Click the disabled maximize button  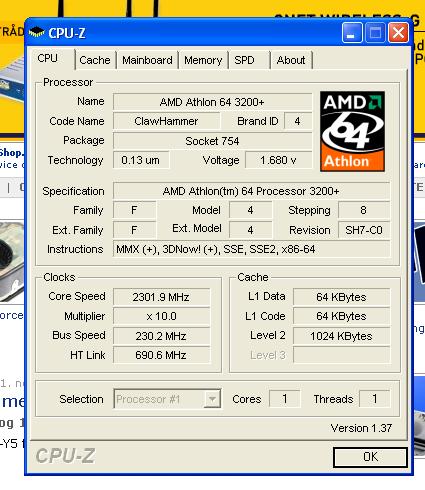click(375, 33)
